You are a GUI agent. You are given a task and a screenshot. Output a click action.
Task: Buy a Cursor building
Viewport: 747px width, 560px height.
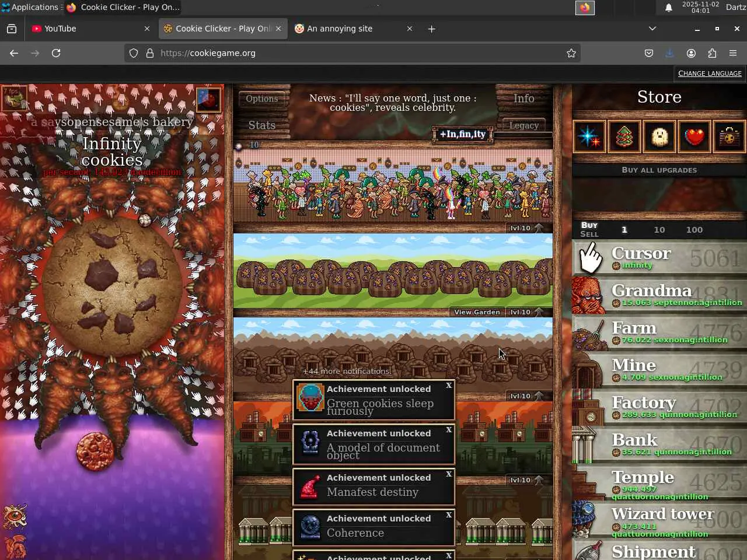[659, 258]
